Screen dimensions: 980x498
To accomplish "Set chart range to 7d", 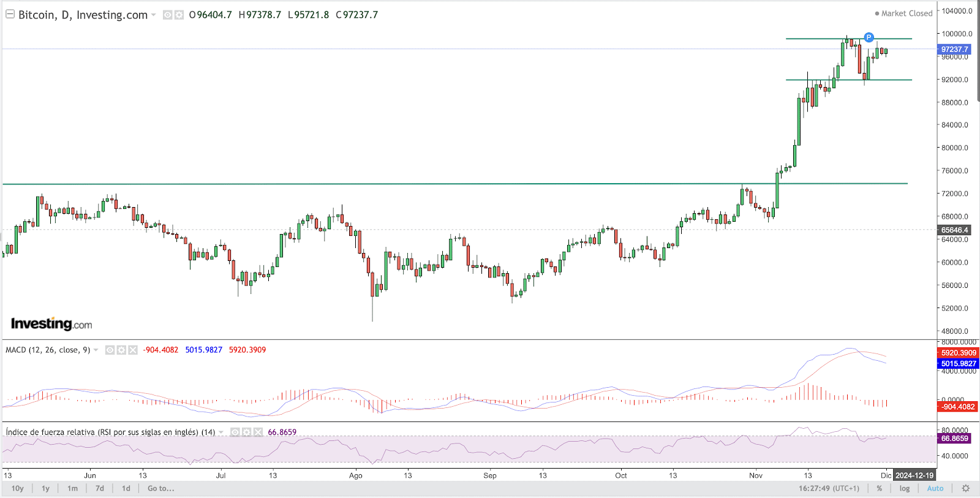I will point(99,488).
